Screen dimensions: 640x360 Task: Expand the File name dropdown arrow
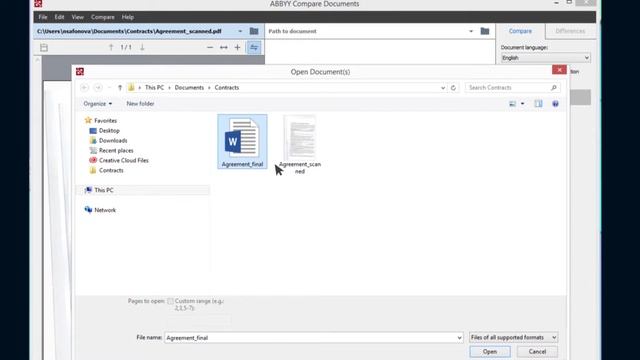pos(459,338)
